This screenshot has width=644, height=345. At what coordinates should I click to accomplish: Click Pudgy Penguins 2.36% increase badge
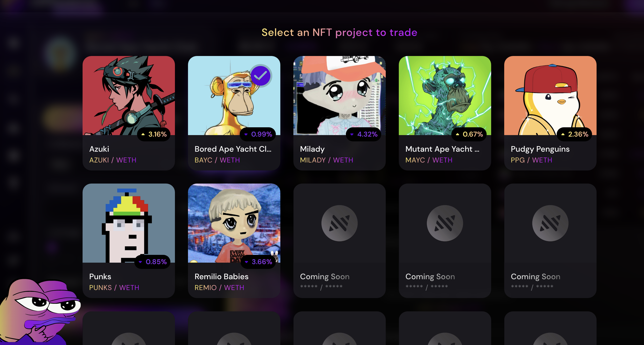(575, 134)
